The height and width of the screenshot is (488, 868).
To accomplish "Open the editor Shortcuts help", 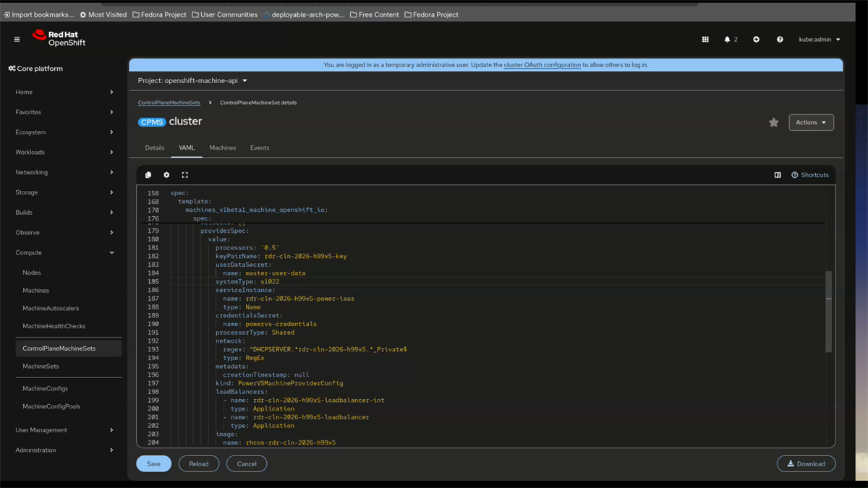I will tap(810, 175).
